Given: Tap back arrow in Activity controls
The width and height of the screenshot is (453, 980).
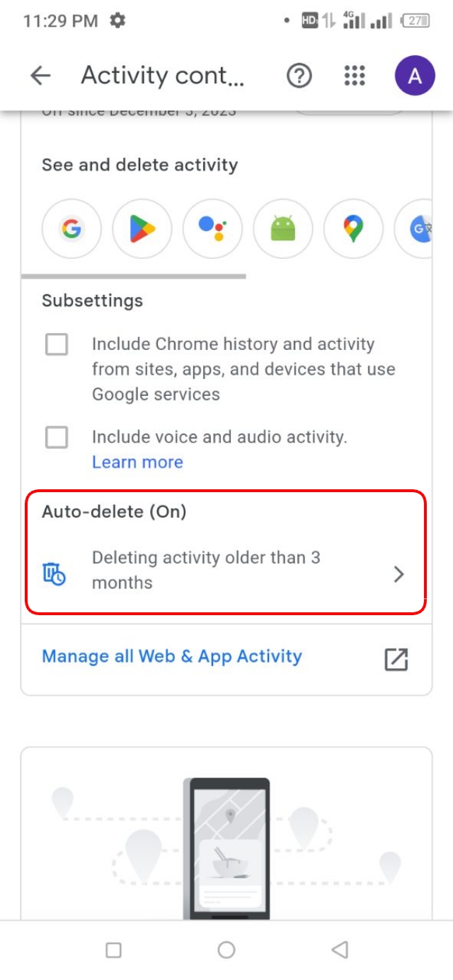Looking at the screenshot, I should (x=40, y=75).
